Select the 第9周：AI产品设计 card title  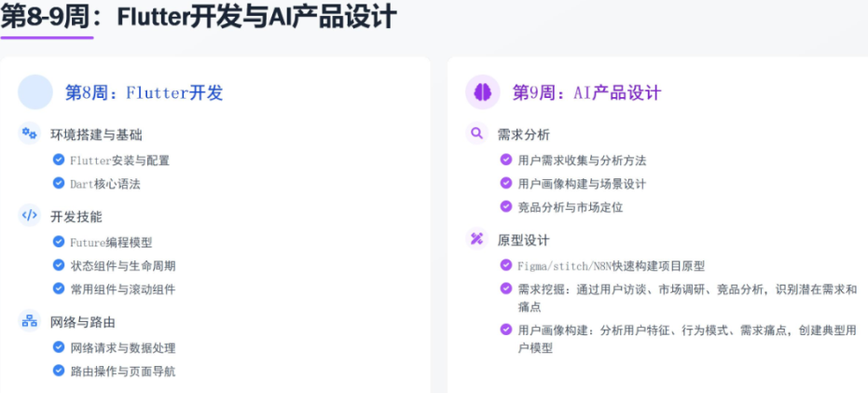click(x=586, y=92)
